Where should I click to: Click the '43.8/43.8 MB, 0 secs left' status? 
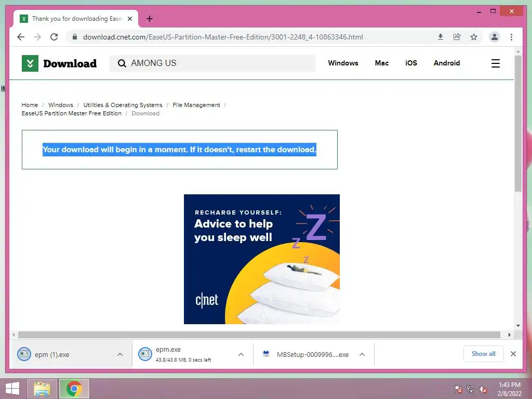(x=183, y=360)
